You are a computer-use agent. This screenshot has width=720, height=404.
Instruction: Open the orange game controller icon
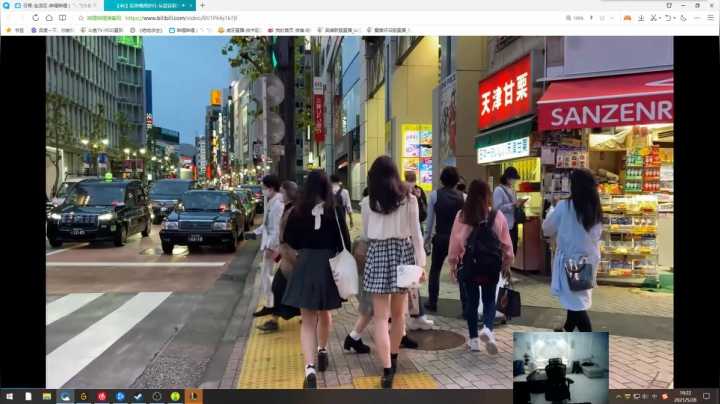point(627,18)
